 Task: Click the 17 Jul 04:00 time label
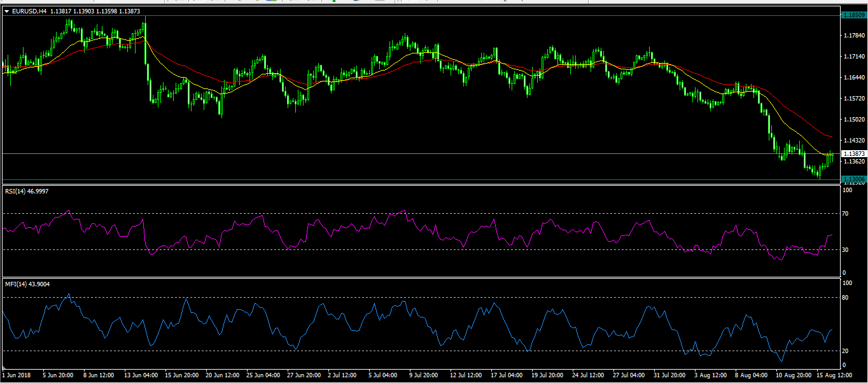point(508,375)
